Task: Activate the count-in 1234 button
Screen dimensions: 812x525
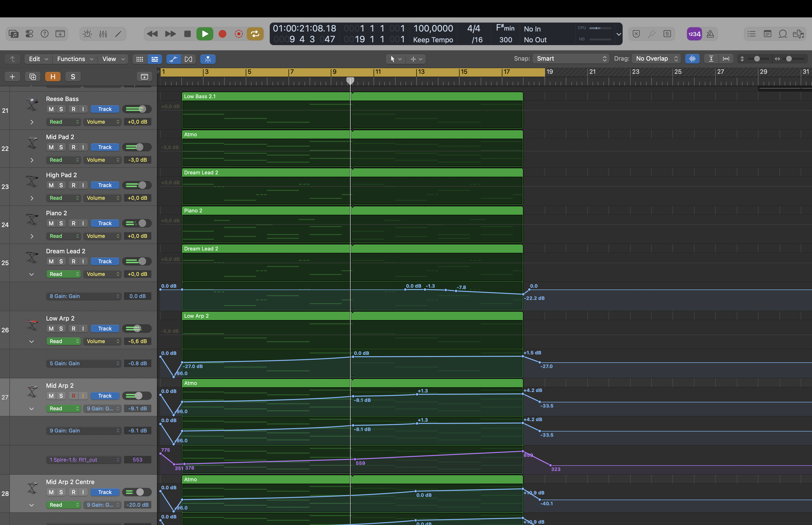Action: 694,34
